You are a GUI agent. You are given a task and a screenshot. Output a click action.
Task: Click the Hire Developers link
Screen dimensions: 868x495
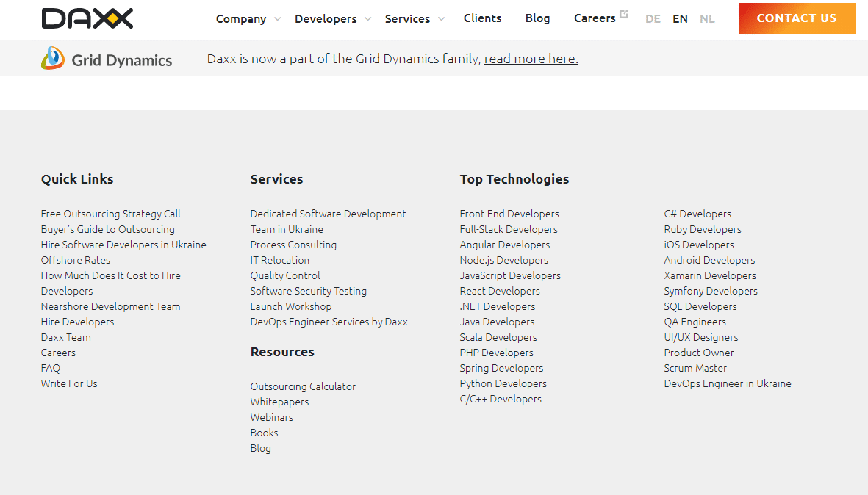coord(77,322)
